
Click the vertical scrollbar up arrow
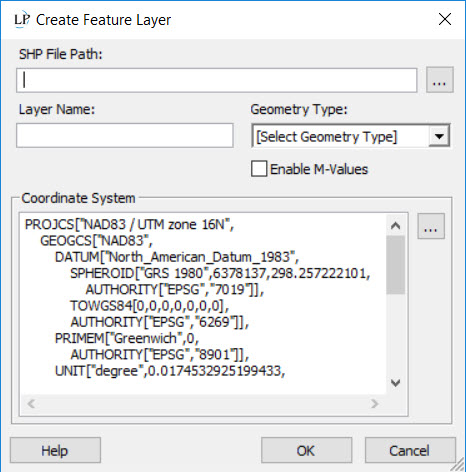396,226
